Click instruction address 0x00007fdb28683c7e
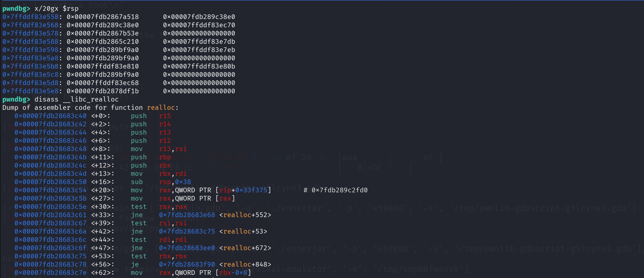Viewport: 644px width, 278px height. pyautogui.click(x=51, y=273)
